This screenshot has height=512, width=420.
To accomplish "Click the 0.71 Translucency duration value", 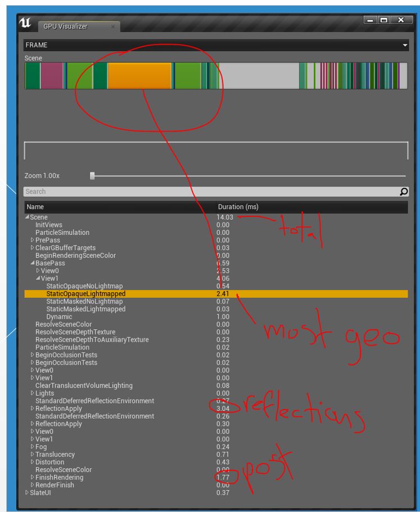I will (x=223, y=454).
